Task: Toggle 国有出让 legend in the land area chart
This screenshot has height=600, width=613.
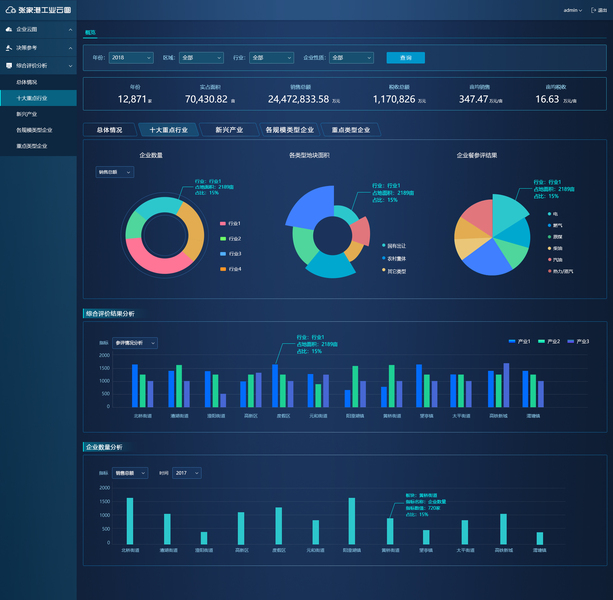Action: point(394,246)
